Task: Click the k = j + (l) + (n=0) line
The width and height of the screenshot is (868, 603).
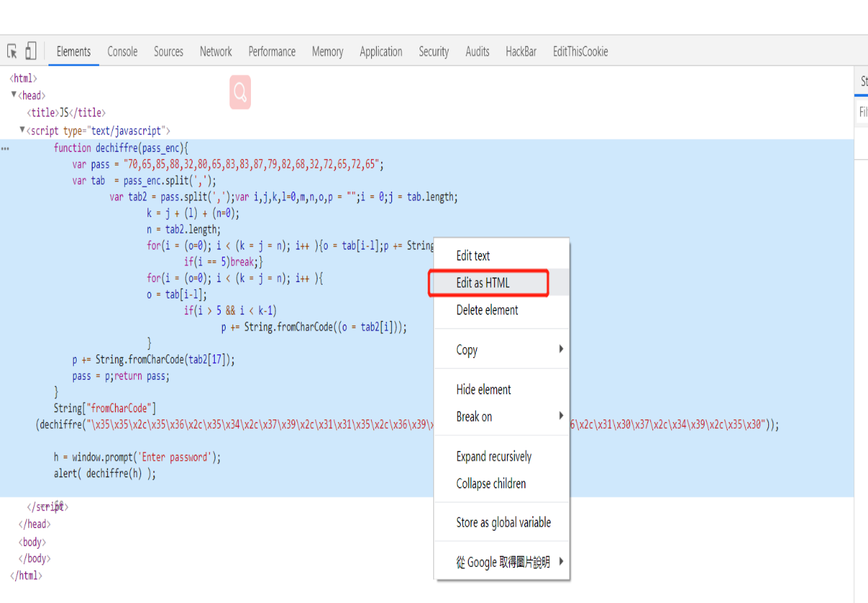Action: pyautogui.click(x=192, y=213)
